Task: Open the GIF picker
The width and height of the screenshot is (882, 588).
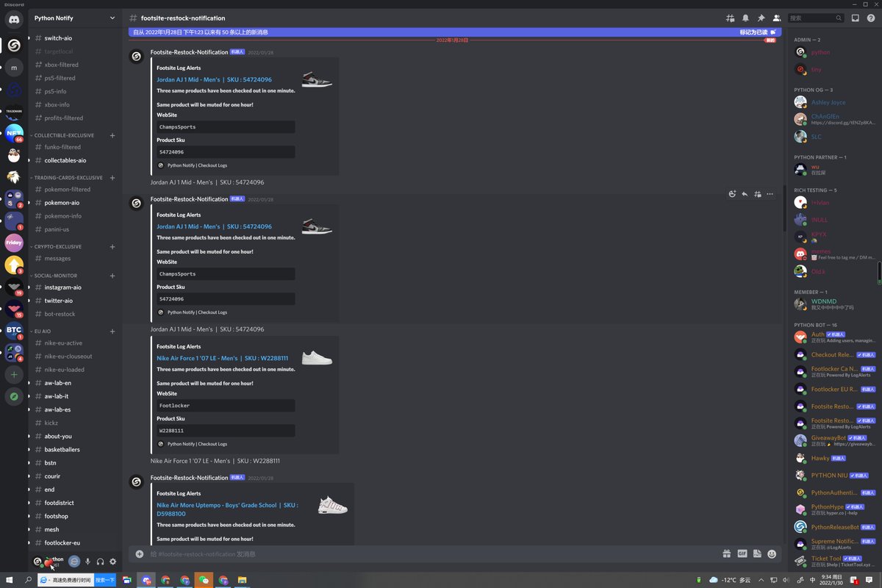Action: [742, 554]
